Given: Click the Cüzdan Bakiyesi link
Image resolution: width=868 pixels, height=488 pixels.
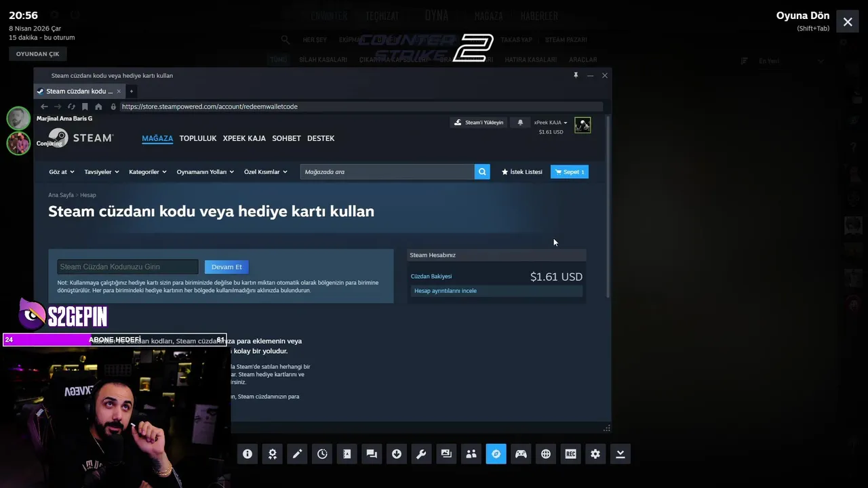Looking at the screenshot, I should pyautogui.click(x=431, y=277).
